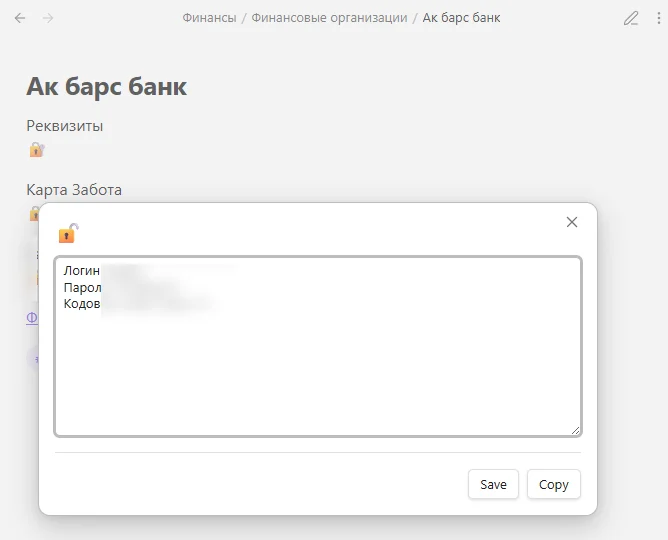668x540 pixels.
Task: Click the text area corner handle
Action: (x=575, y=431)
